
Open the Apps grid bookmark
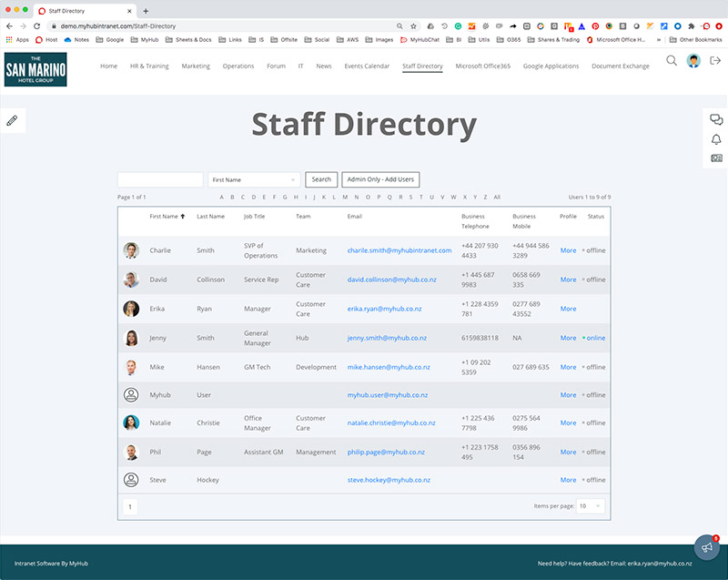pyautogui.click(x=17, y=39)
